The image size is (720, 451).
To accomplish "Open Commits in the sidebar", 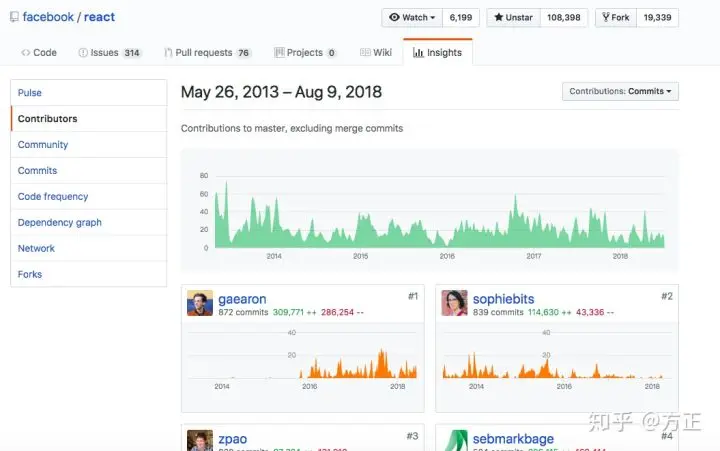I will pyautogui.click(x=89, y=170).
